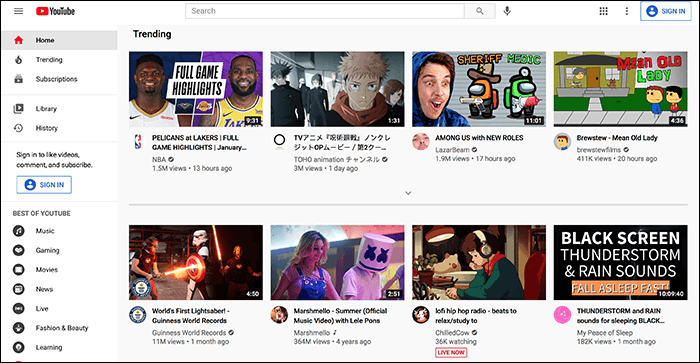Click inside the Search field
700x363 pixels.
click(x=325, y=11)
